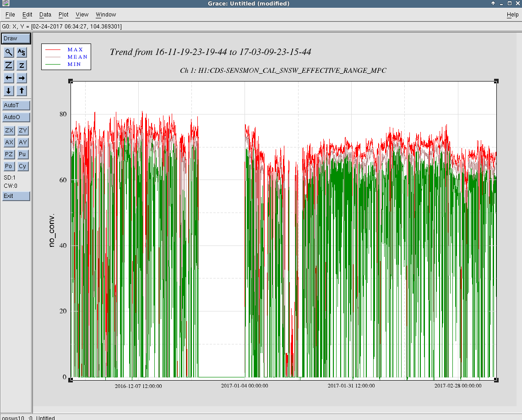Viewport: 522px width, 420px height.
Task: Click the title bar up-arrow shade button
Action: (493, 3)
